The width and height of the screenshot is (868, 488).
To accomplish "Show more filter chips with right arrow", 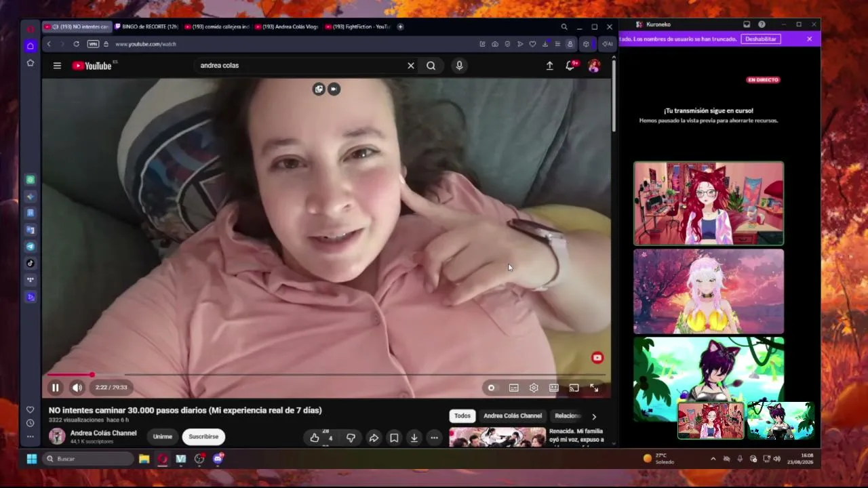I will click(594, 416).
